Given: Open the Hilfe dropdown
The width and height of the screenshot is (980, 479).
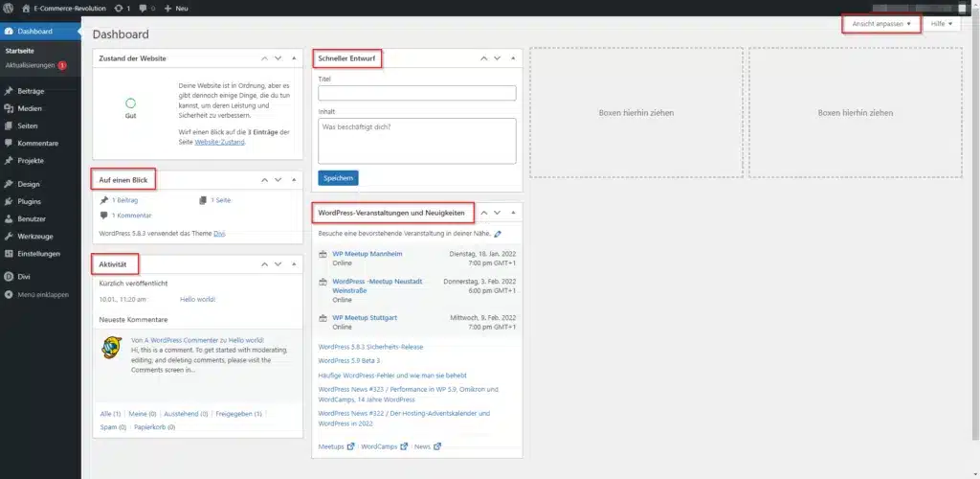Looking at the screenshot, I should [942, 24].
